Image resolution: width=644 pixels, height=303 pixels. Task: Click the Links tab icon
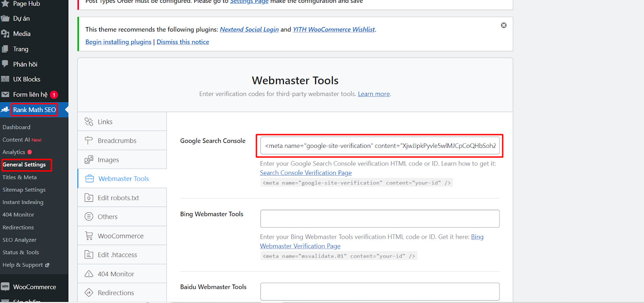coord(89,122)
